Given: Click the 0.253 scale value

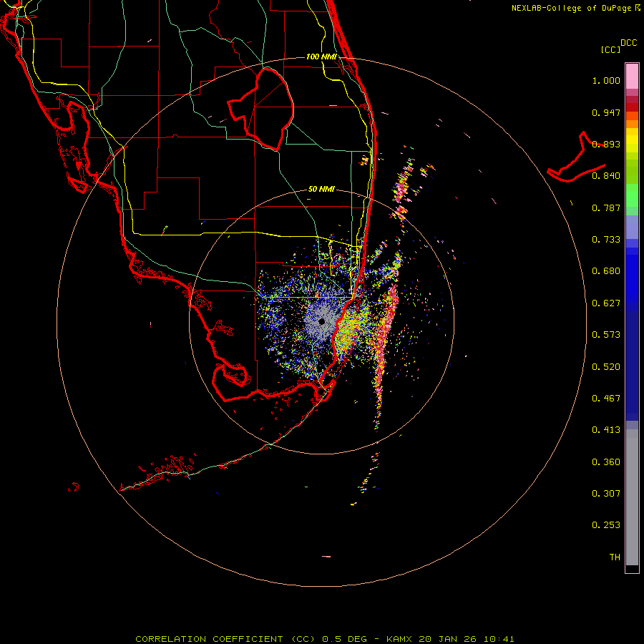Looking at the screenshot, I should pos(606,525).
